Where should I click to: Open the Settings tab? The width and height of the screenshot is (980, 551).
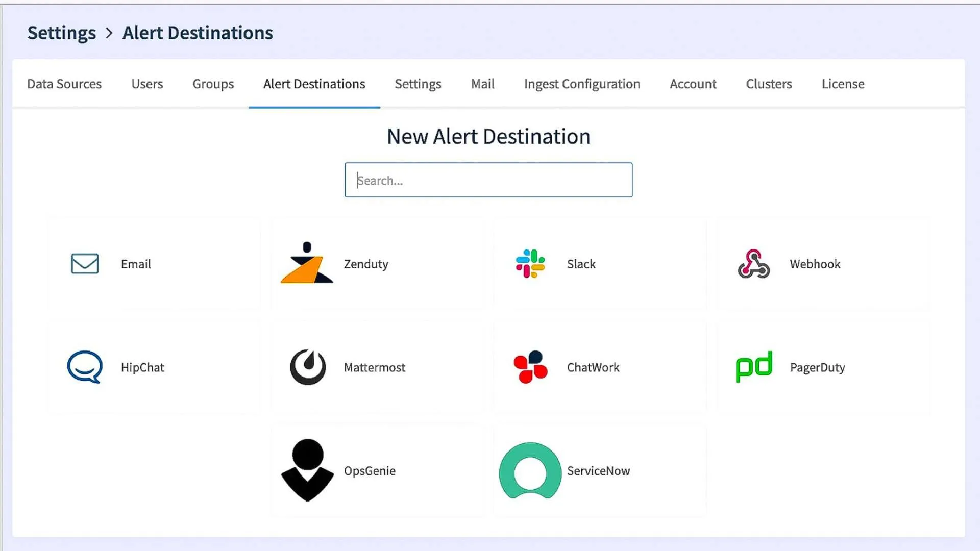pyautogui.click(x=418, y=84)
